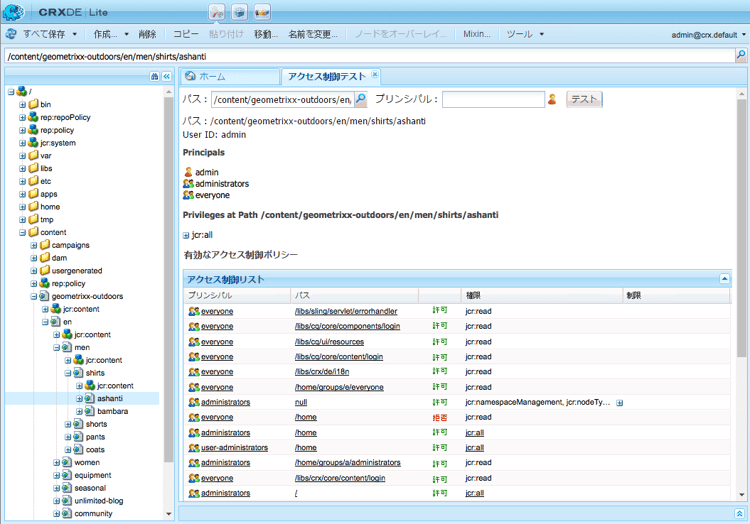Viewport: 750px width, 524px height.
Task: Click the 削除 toolbar item
Action: [147, 34]
